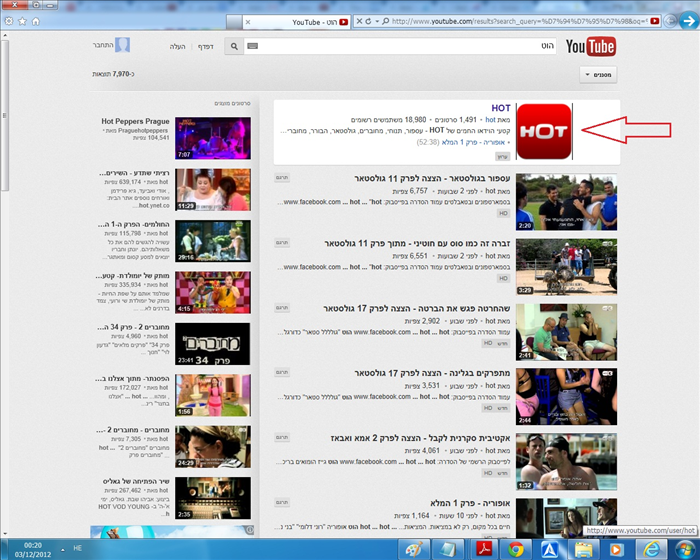
Task: Open Hot Peppers Prague featured video title
Action: coord(135,121)
